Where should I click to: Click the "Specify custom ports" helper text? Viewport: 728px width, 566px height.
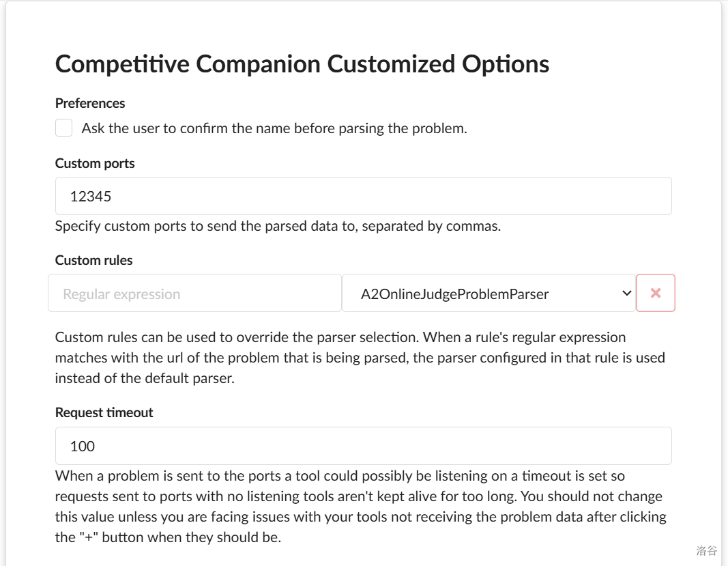(x=278, y=226)
